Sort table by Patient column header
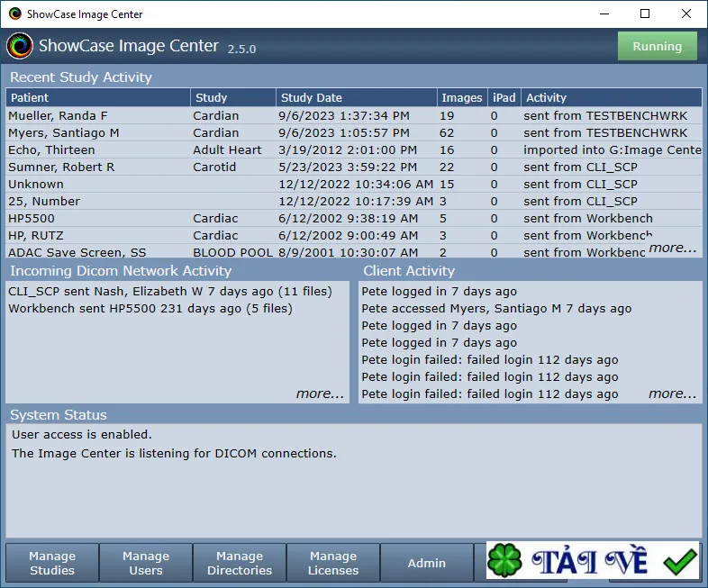This screenshot has width=708, height=588. 98,97
